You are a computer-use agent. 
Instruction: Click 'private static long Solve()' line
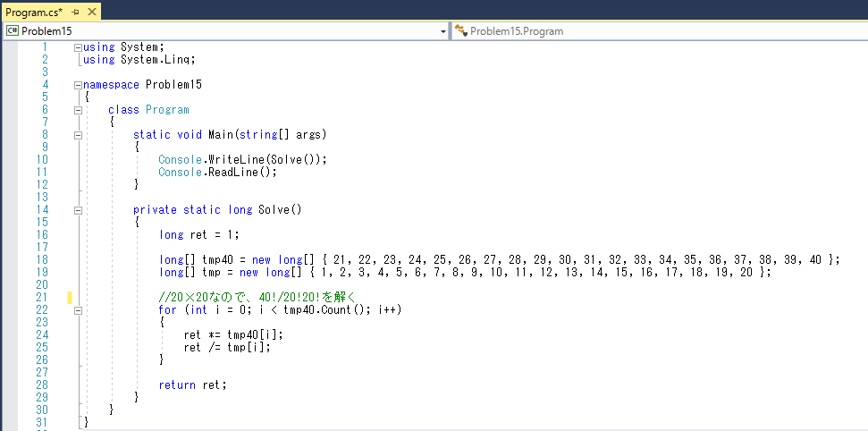(x=217, y=210)
